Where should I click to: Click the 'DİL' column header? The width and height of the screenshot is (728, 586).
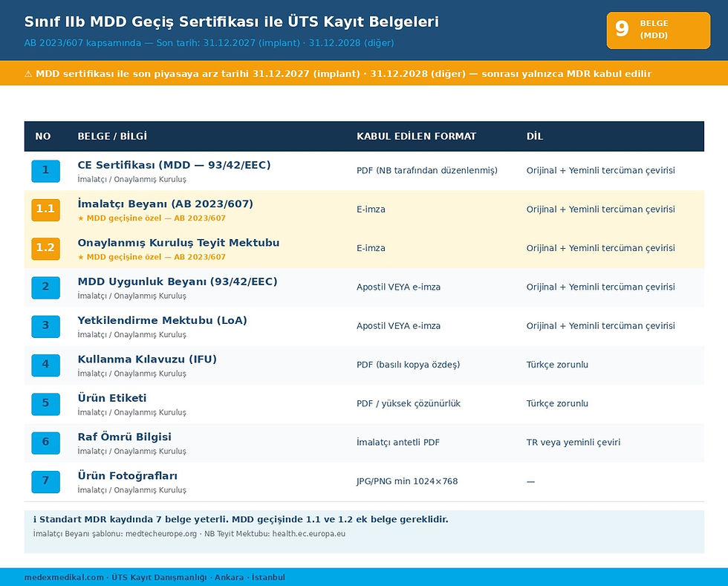tap(534, 136)
